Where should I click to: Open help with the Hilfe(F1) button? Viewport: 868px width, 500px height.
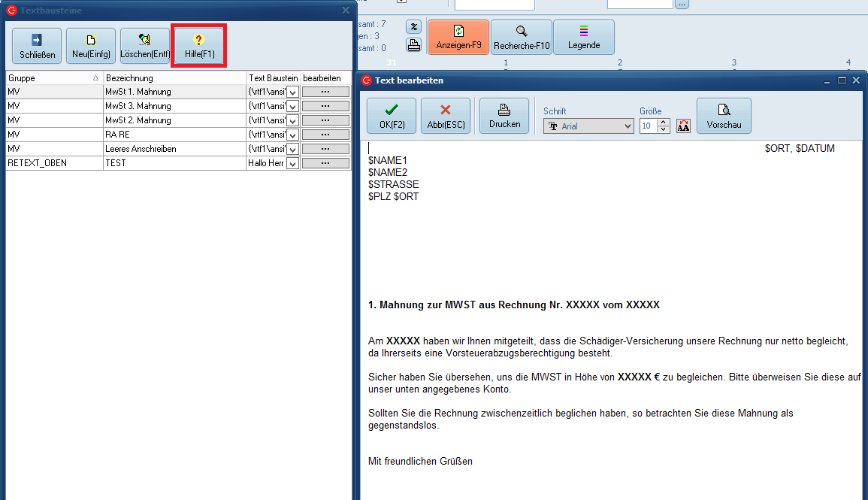tap(199, 46)
